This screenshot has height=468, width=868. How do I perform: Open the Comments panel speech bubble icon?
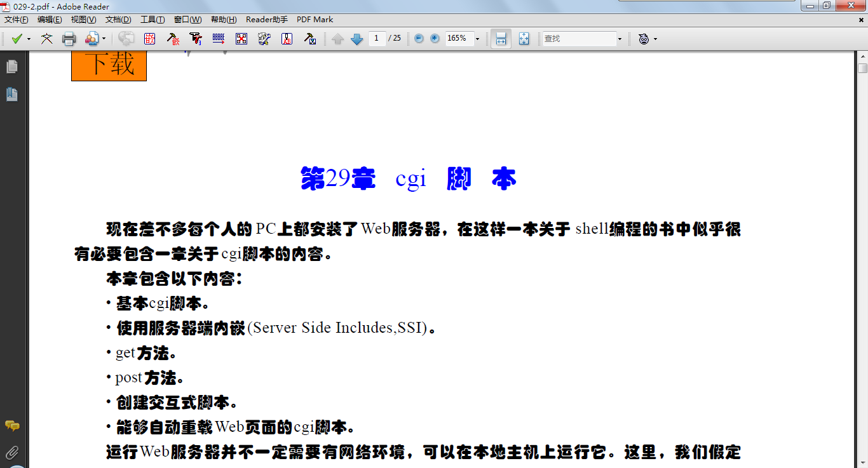[11, 425]
